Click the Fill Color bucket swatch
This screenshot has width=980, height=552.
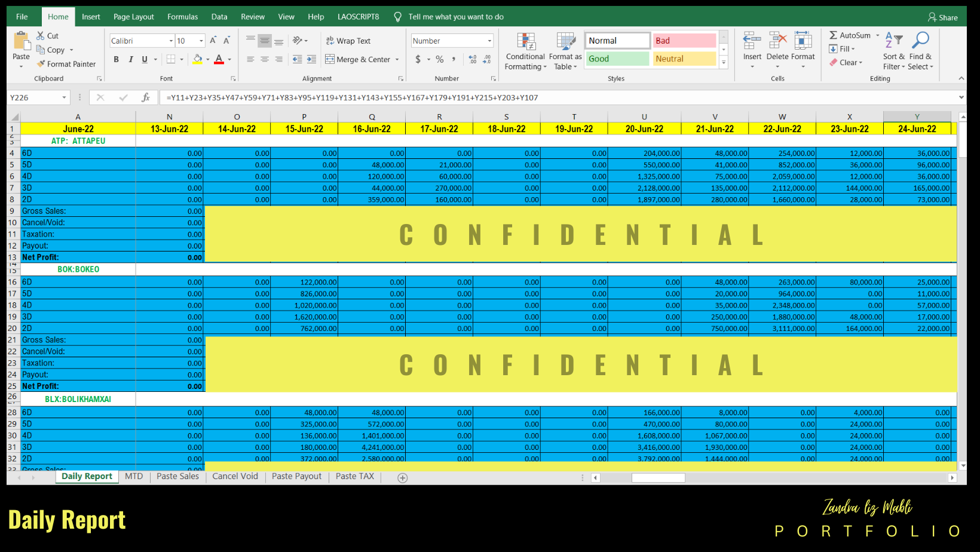[x=197, y=59]
